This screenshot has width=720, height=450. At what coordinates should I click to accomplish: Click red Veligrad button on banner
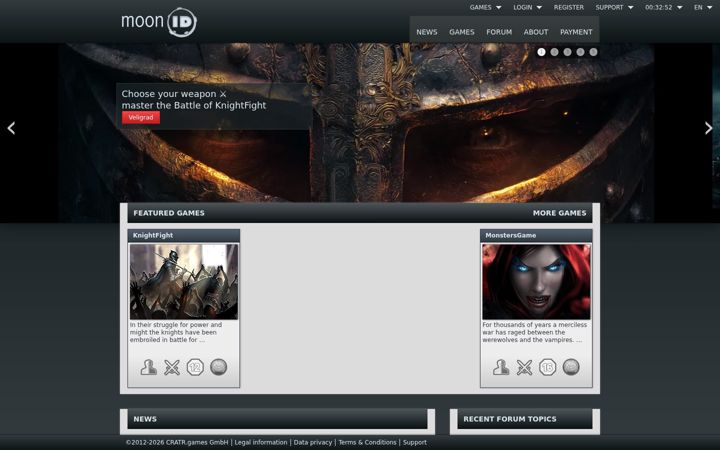point(141,118)
